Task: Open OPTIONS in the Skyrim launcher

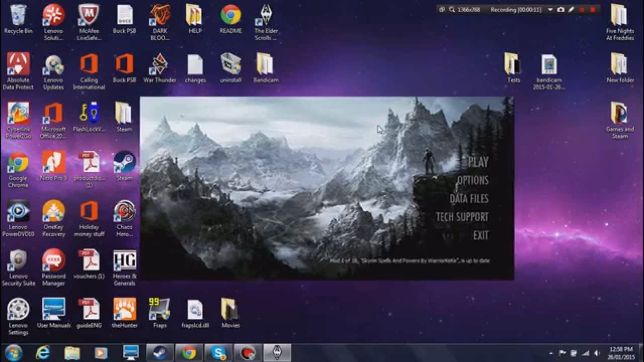Action: [472, 180]
